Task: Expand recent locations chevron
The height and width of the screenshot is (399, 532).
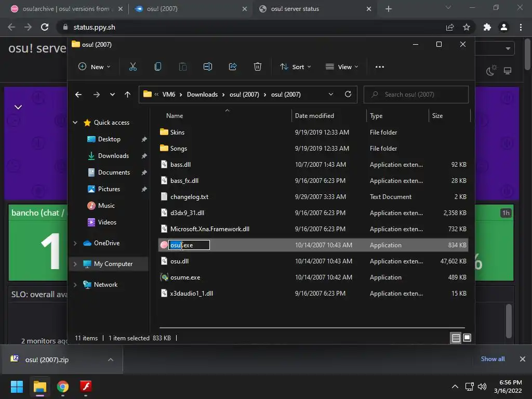Action: pyautogui.click(x=112, y=95)
